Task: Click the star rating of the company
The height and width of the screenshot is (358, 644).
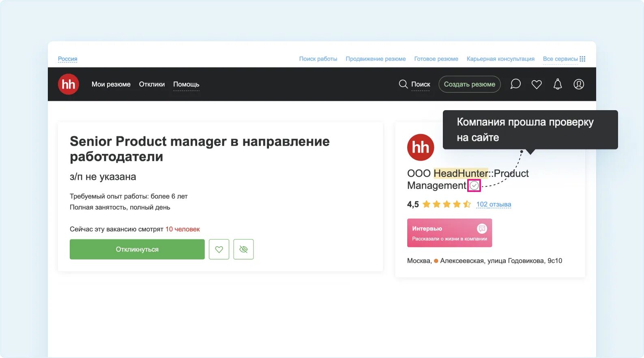Action: pos(447,204)
